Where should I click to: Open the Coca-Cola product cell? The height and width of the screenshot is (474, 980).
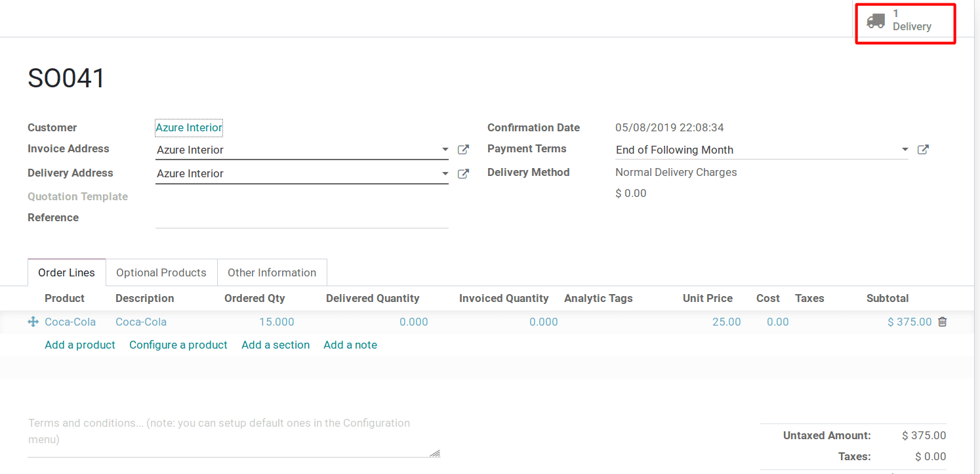[x=70, y=322]
